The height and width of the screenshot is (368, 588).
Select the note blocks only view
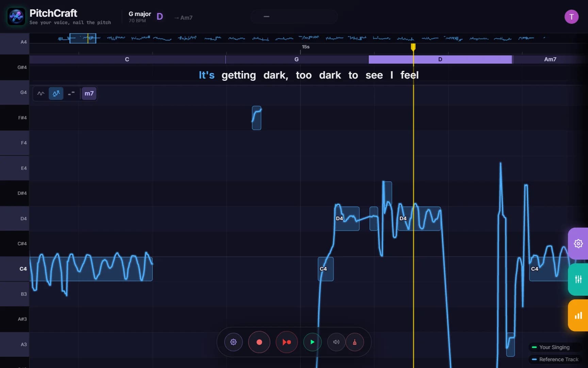pyautogui.click(x=71, y=93)
